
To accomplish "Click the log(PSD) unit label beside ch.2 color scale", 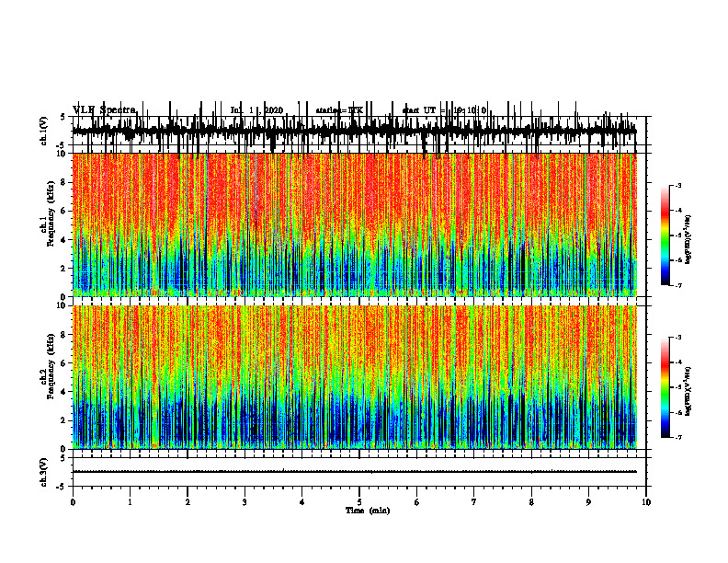I will click(688, 391).
